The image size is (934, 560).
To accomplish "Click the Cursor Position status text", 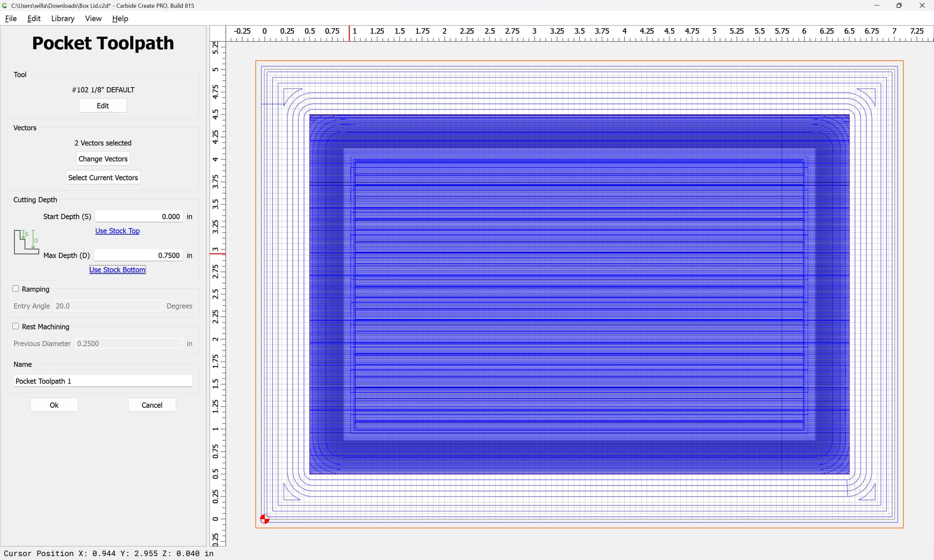I will [x=108, y=553].
